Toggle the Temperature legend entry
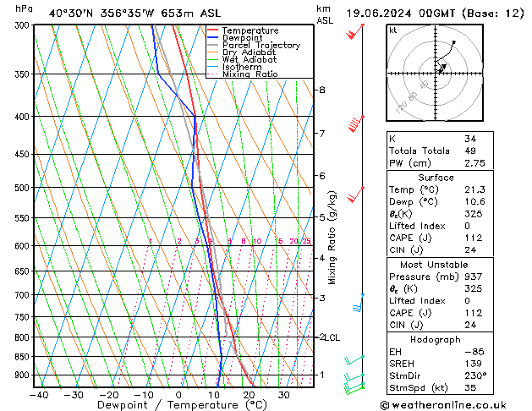 click(x=250, y=30)
